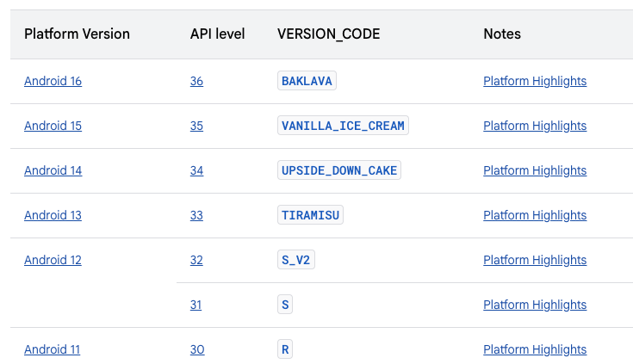
Task: Select the S version code chip
Action: (x=285, y=305)
